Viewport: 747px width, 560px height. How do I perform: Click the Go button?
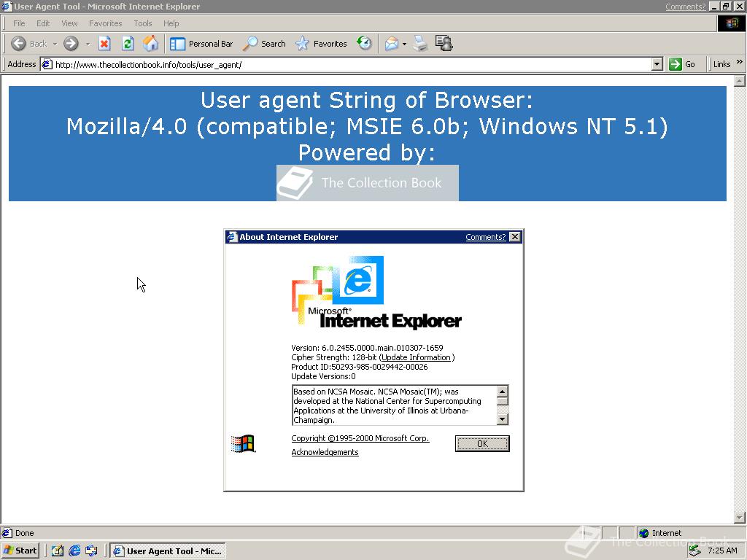coord(682,64)
